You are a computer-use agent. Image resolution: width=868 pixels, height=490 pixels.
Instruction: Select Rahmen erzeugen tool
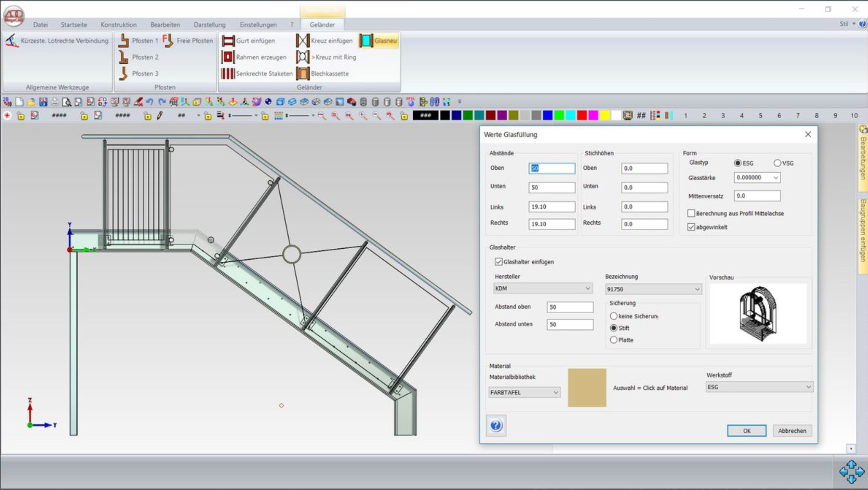point(228,57)
